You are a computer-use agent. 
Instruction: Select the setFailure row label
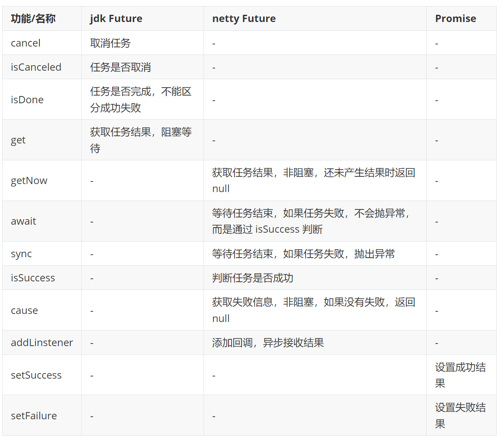point(34,415)
